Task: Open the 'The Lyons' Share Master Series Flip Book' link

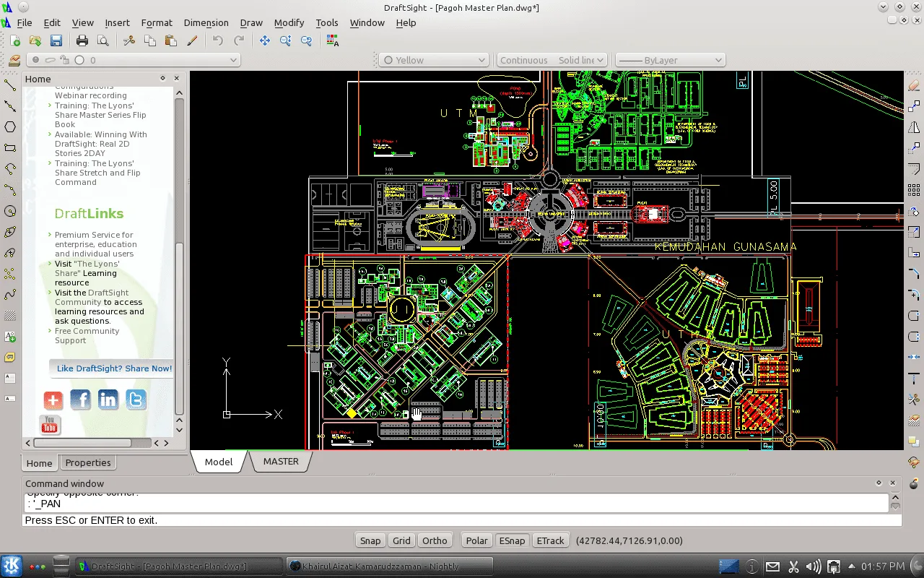Action: (x=100, y=115)
